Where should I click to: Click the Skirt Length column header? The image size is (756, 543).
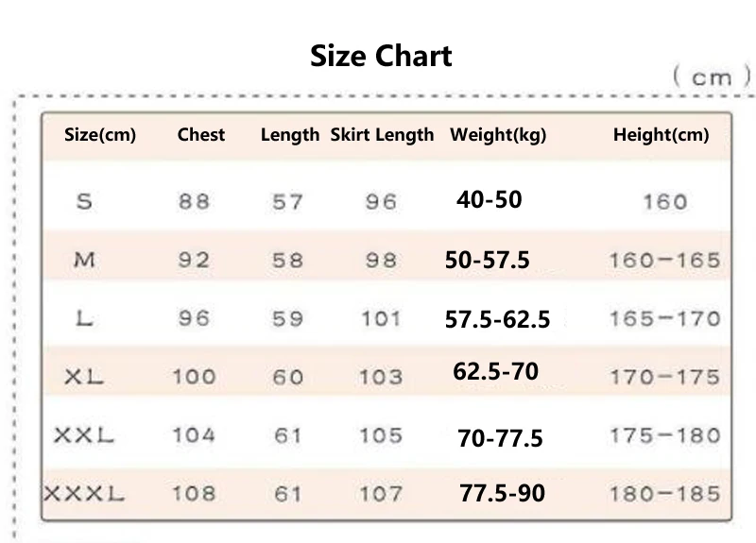[382, 135]
